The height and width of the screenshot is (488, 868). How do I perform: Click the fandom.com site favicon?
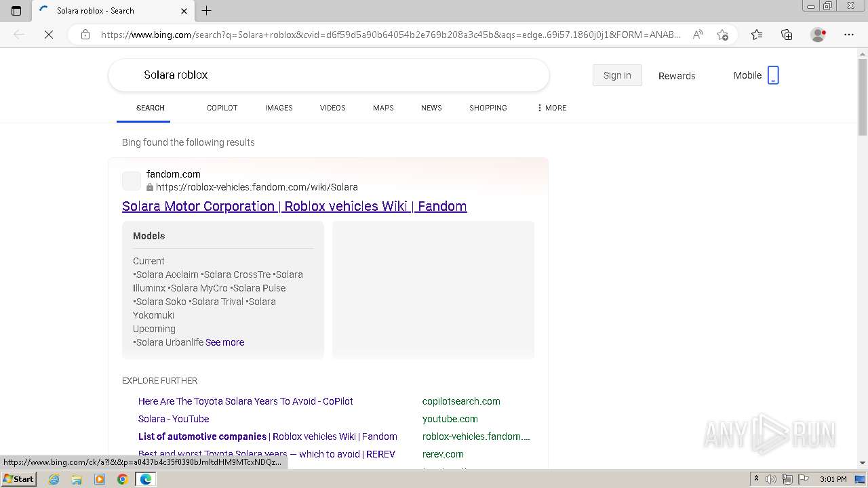coord(132,181)
